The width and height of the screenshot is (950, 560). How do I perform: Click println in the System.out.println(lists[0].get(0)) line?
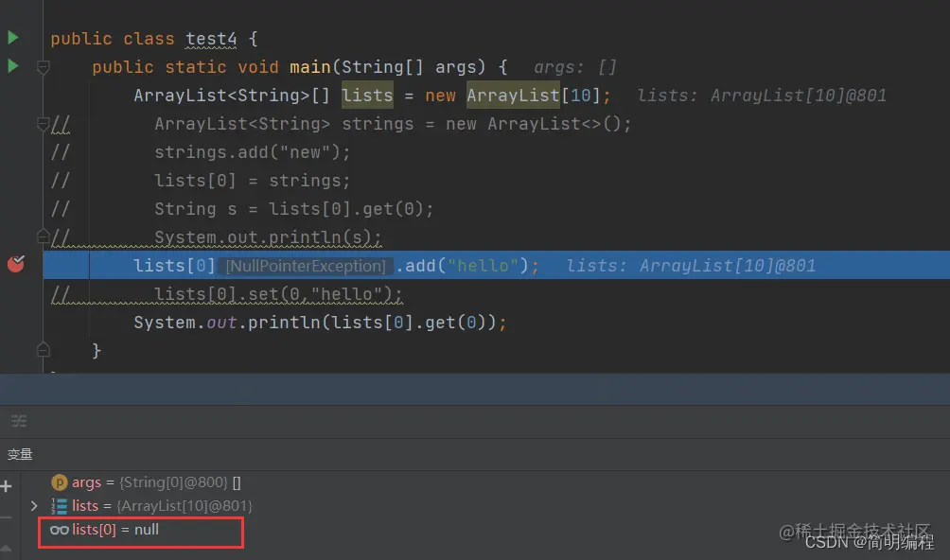[x=284, y=322]
